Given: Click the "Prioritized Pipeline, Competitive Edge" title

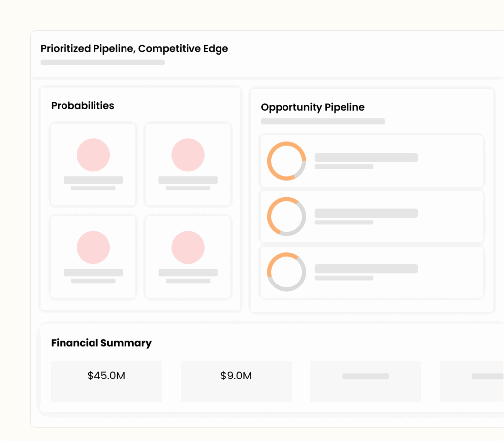Looking at the screenshot, I should [134, 49].
